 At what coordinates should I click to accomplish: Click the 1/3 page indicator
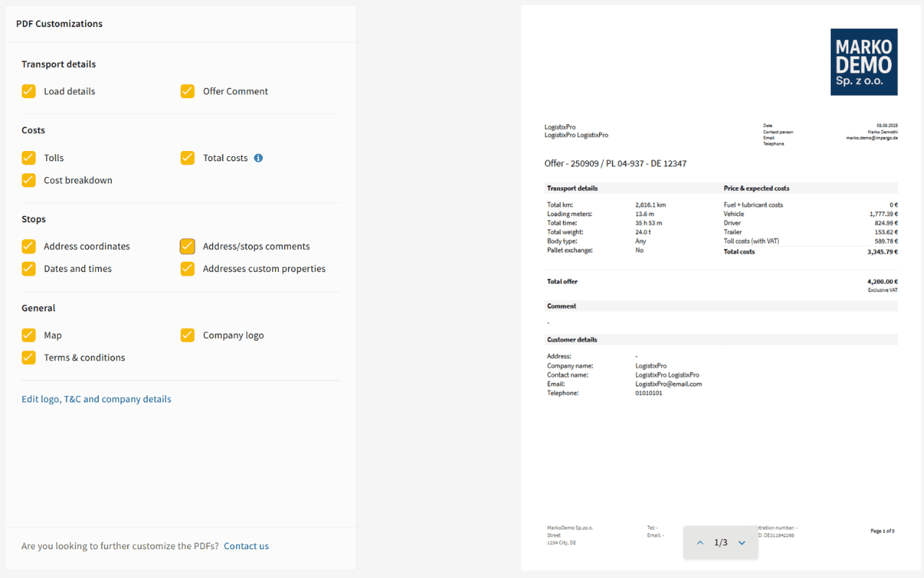coord(720,543)
